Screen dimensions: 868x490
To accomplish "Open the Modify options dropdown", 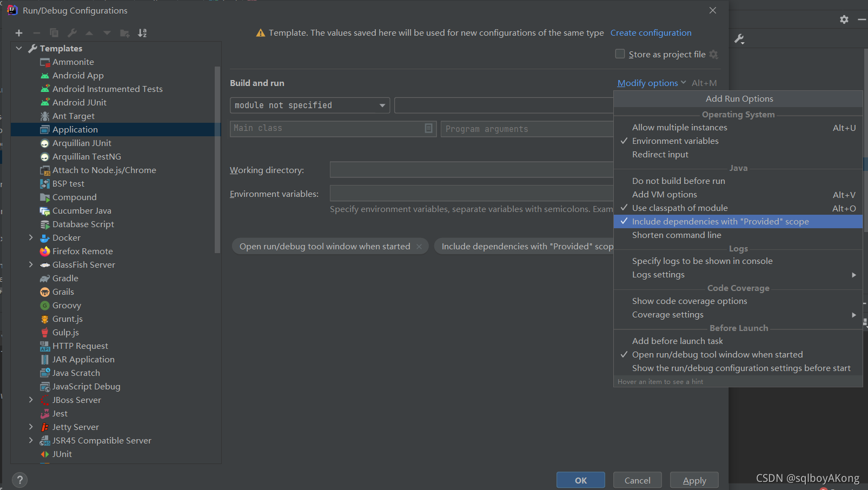I will click(652, 83).
